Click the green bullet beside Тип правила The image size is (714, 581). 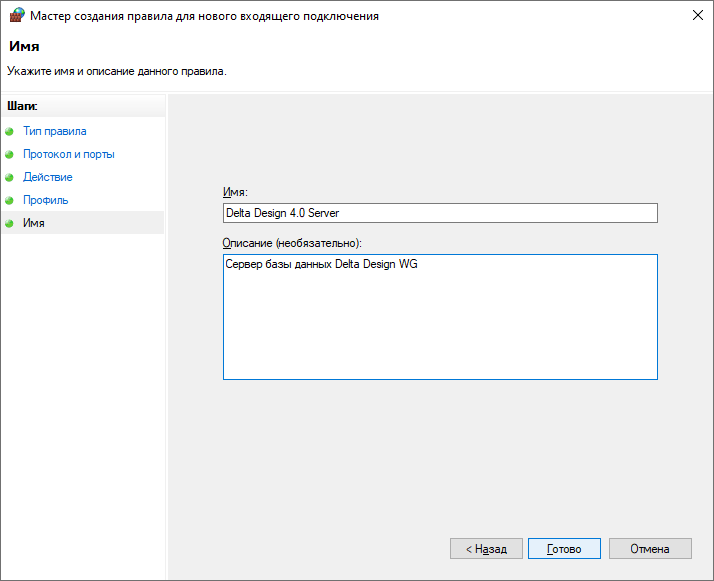pyautogui.click(x=10, y=131)
